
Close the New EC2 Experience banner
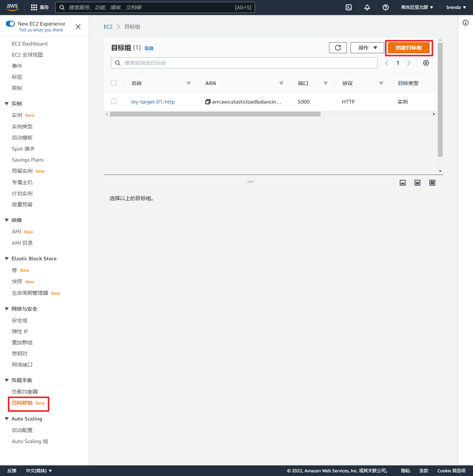click(78, 27)
